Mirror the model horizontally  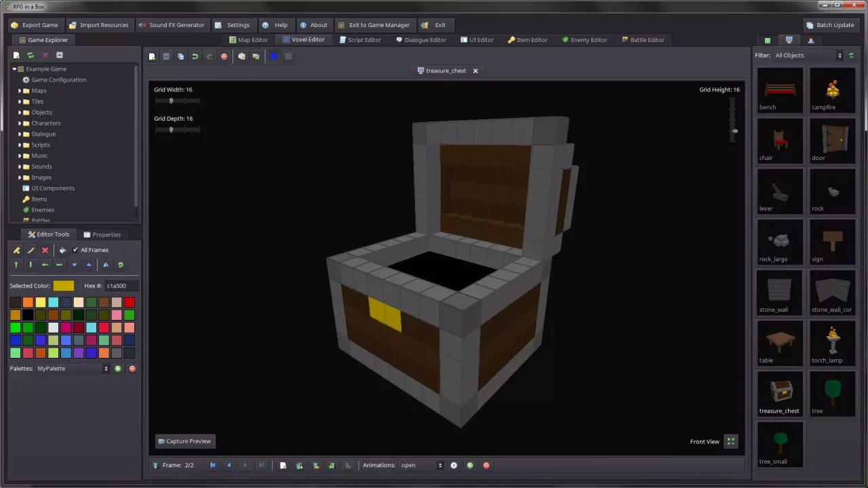click(x=105, y=264)
